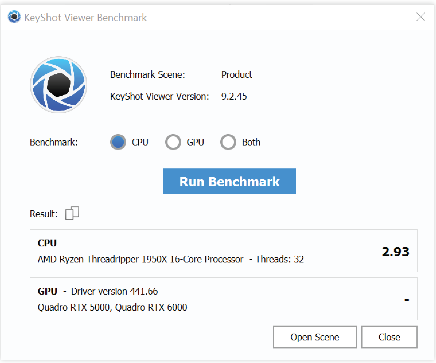Close the dialog with the X icon
Screen dimensions: 436x363
(420, 17)
